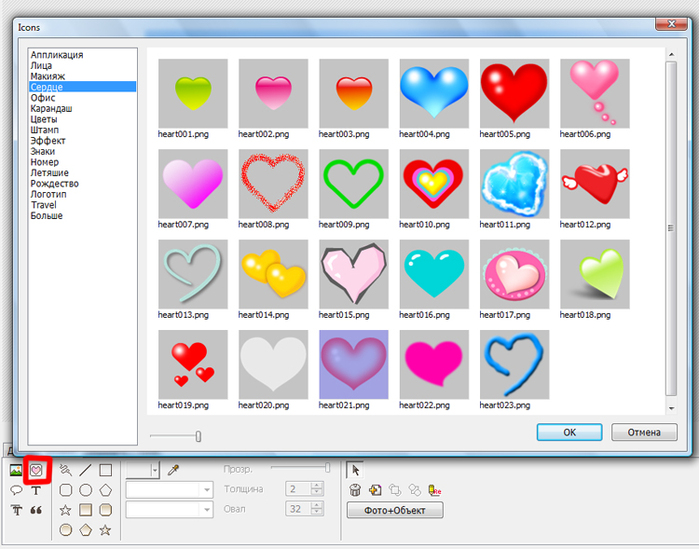This screenshot has width=699, height=549.
Task: Select the Рождество category
Action: [54, 184]
